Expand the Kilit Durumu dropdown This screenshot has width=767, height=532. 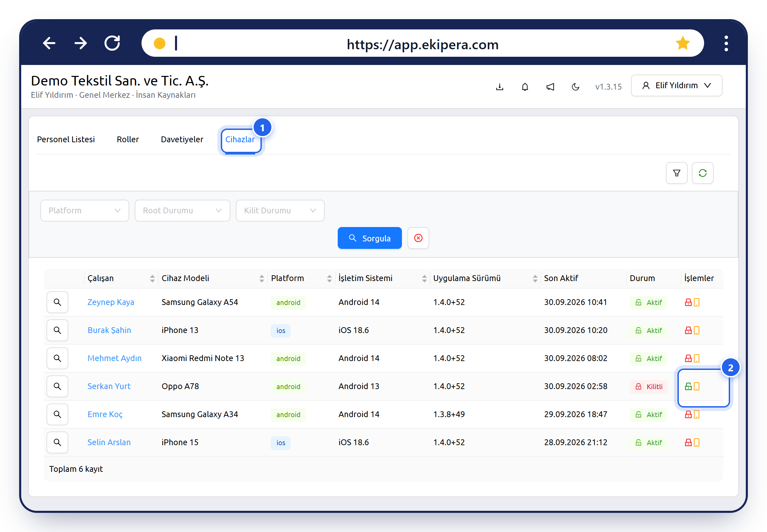280,211
